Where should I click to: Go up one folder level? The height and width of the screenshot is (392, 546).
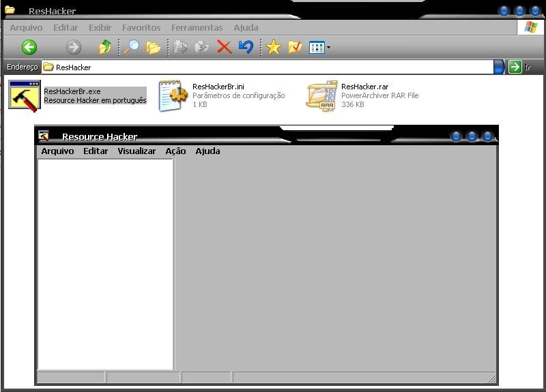pyautogui.click(x=104, y=47)
